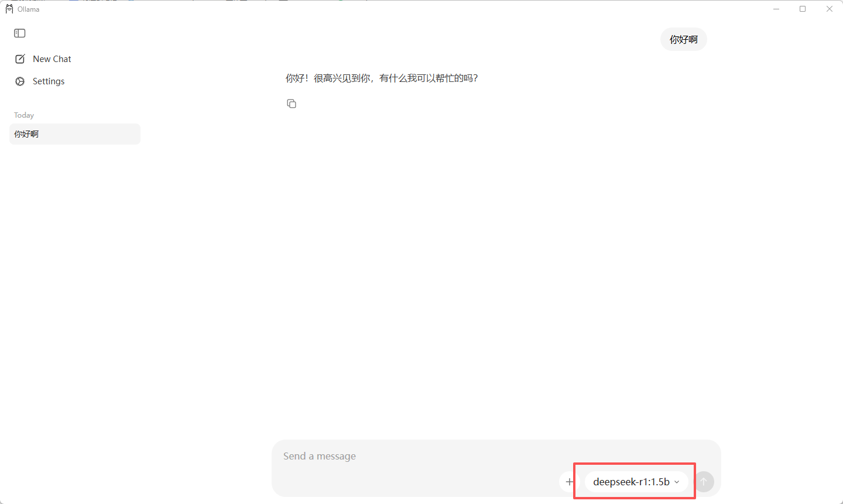Click the 你好啊 user message bubble
The image size is (843, 504).
pyautogui.click(x=684, y=39)
